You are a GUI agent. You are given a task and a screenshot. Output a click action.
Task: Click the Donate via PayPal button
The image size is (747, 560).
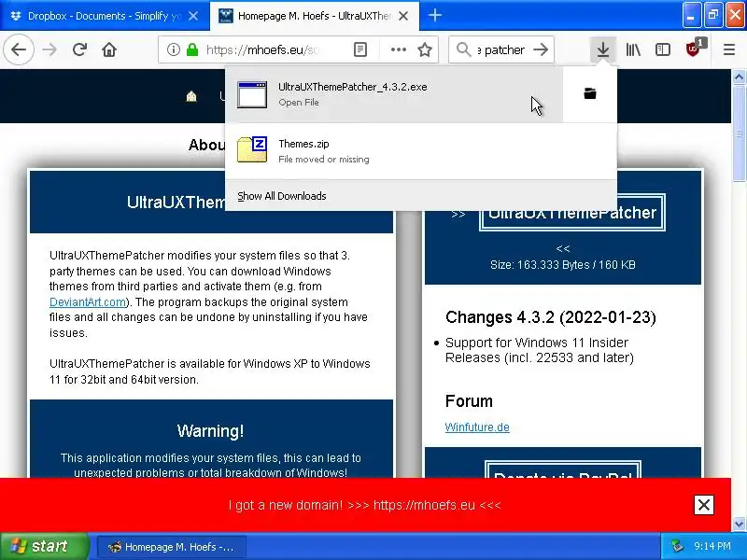(x=563, y=469)
